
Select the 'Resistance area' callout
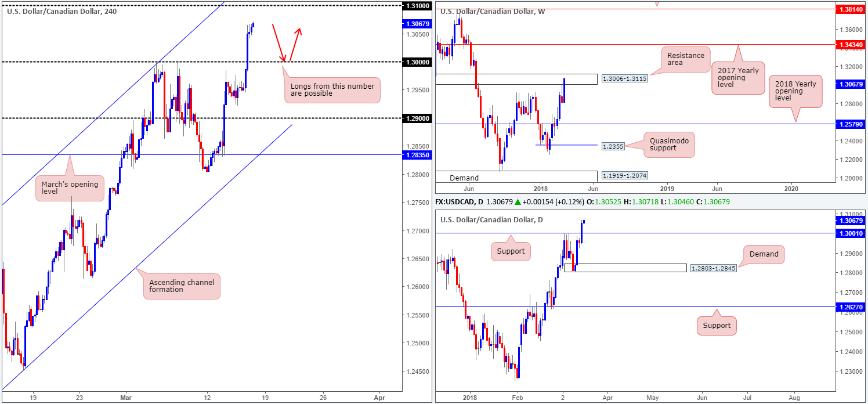coord(686,60)
